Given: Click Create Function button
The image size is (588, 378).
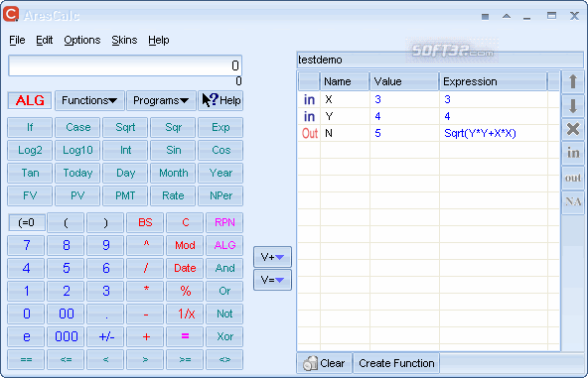Looking at the screenshot, I should pos(396,363).
